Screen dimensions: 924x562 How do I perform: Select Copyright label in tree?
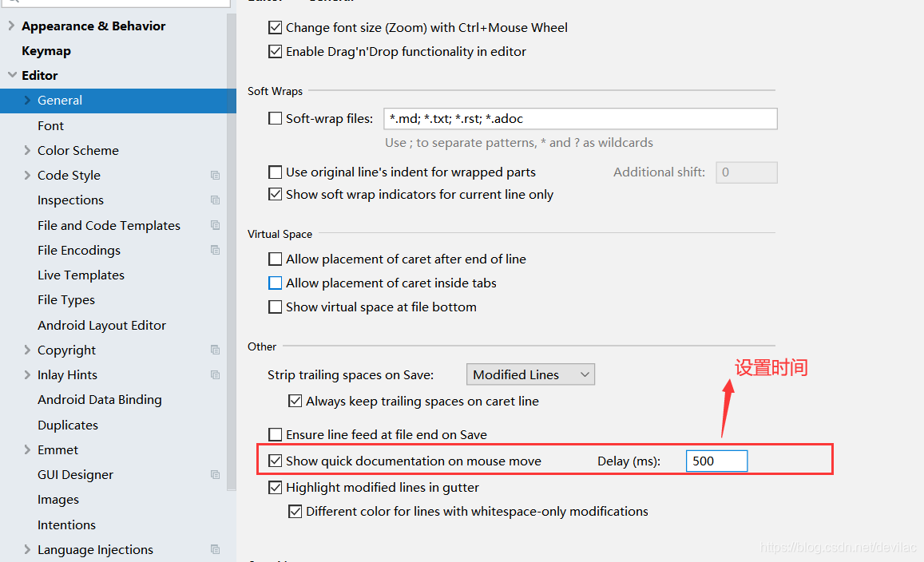[x=66, y=350]
